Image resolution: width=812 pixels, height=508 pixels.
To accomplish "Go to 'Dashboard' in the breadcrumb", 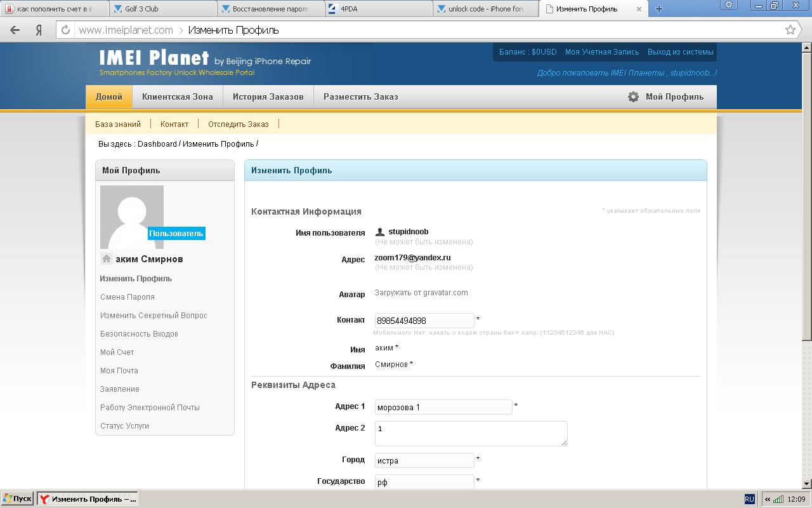I will (x=157, y=144).
